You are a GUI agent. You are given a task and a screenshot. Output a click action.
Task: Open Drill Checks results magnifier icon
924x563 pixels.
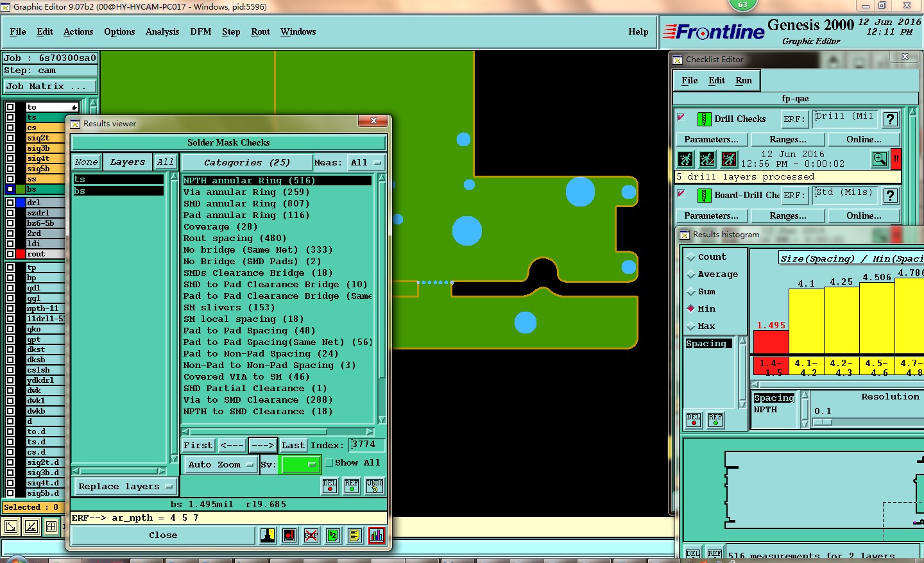880,158
